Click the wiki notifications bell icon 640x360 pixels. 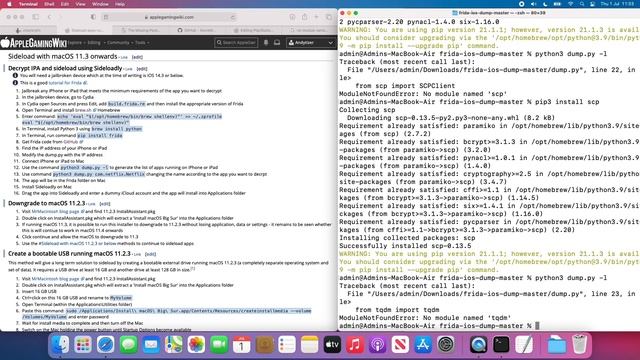[266, 42]
